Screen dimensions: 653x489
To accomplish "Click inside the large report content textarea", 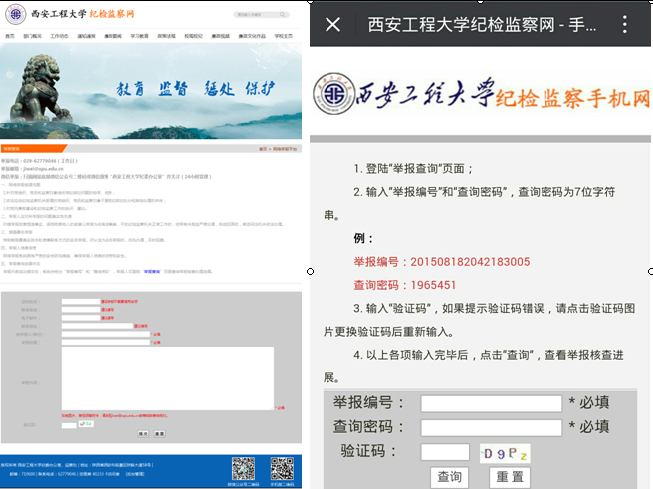I will pos(168,378).
